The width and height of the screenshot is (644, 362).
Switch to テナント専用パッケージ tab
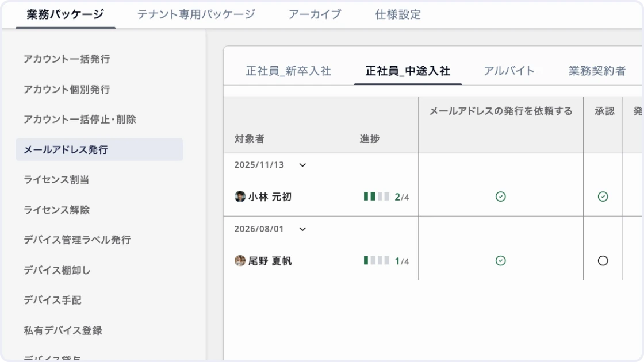point(196,14)
